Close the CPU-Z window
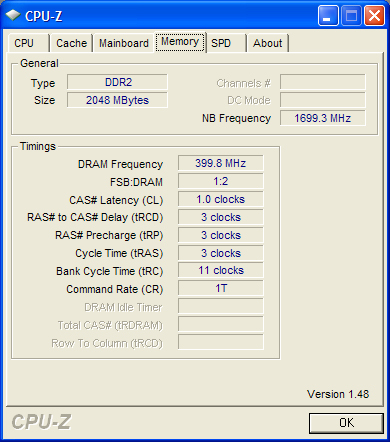Screen dimensions: 390x442 [374, 16]
